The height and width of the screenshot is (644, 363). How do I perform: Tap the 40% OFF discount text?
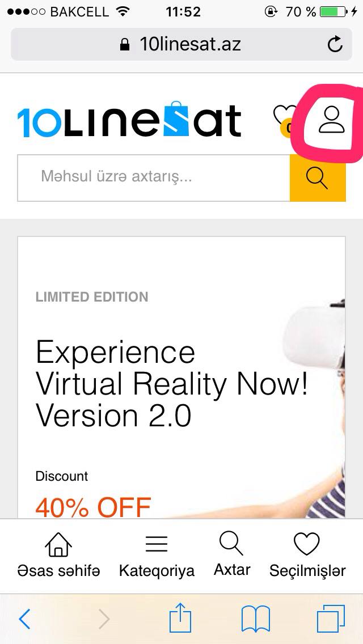[x=94, y=507]
